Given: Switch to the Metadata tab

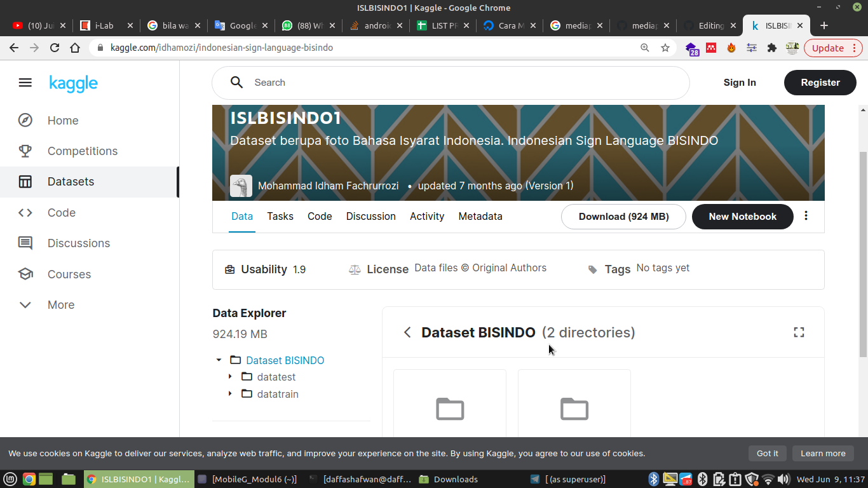Looking at the screenshot, I should tap(480, 216).
